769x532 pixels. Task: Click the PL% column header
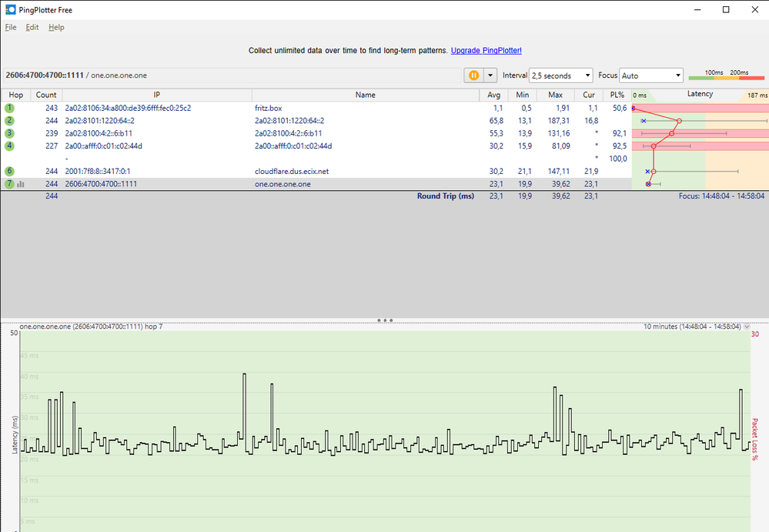coord(617,95)
